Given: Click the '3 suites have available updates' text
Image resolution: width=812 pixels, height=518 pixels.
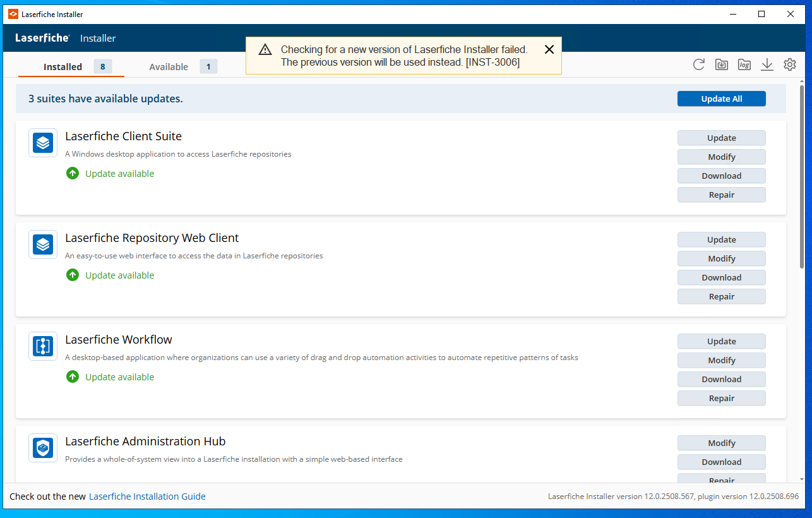Looking at the screenshot, I should tap(105, 99).
